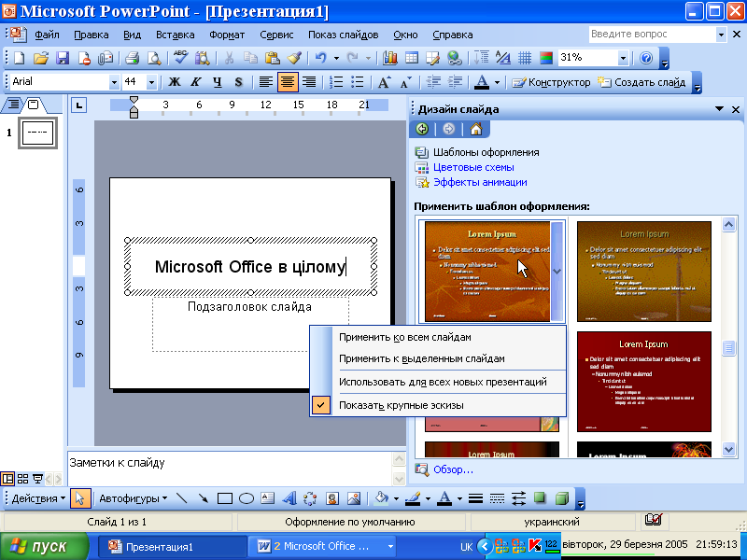This screenshot has width=747, height=560.
Task: Open the selected template's side dropdown arrow
Action: (557, 272)
